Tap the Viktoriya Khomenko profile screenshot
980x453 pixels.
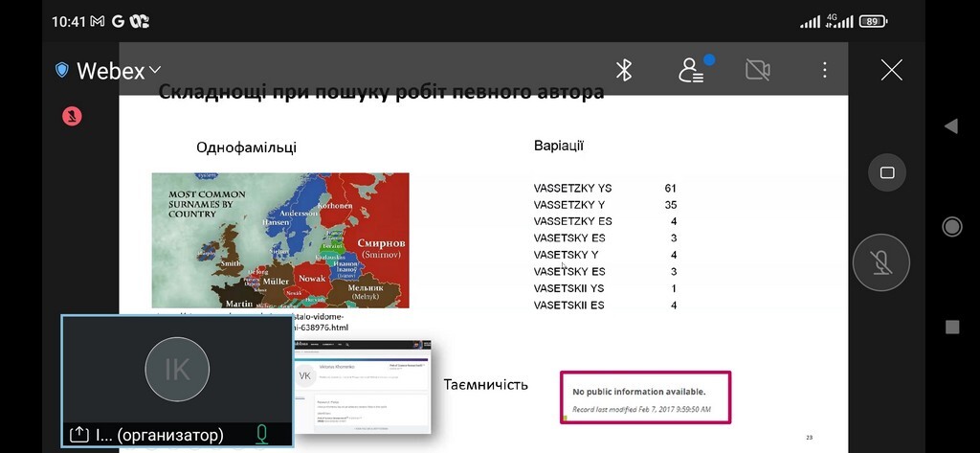363,387
